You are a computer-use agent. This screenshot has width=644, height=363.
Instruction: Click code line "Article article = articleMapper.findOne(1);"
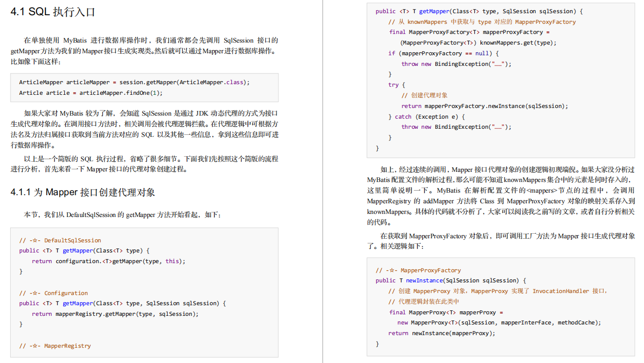91,93
